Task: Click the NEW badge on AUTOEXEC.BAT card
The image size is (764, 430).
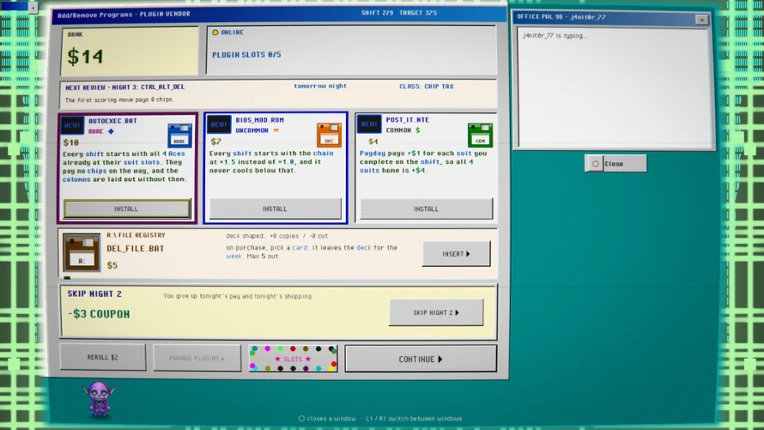Action: click(72, 126)
